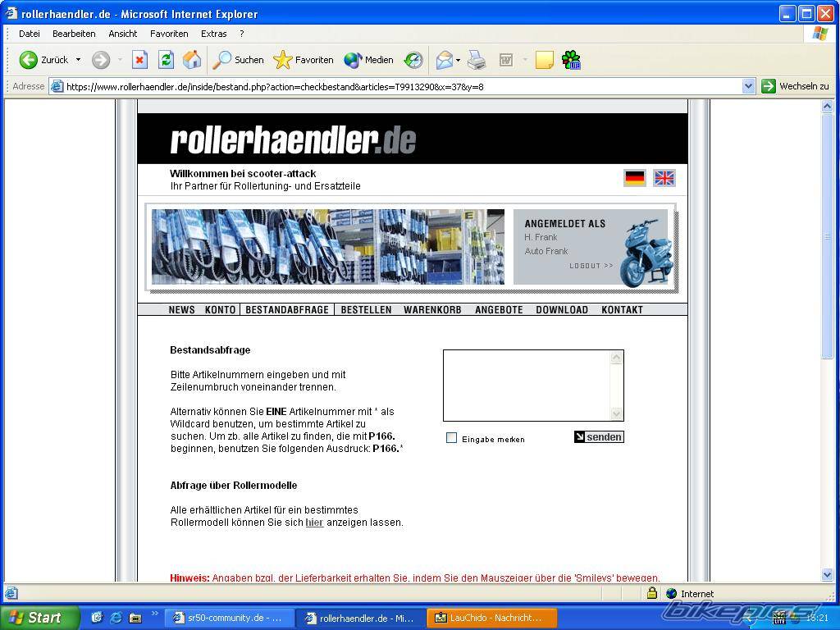Click into the article numbers text area
The width and height of the screenshot is (840, 630).
click(x=527, y=386)
